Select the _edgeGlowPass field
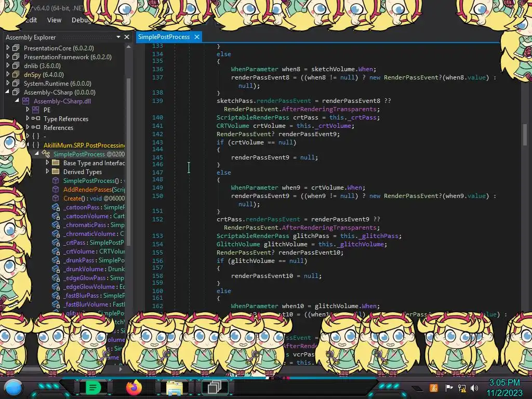The width and height of the screenshot is (532, 399). (94, 277)
